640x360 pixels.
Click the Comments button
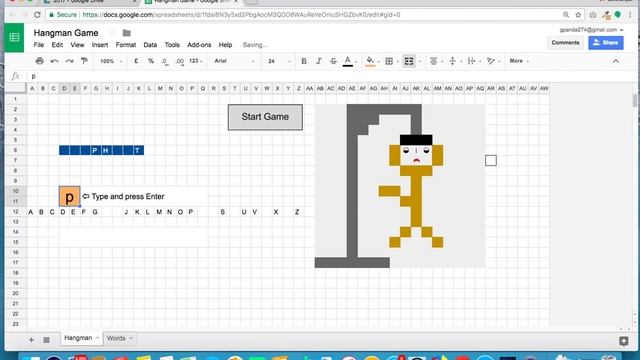565,42
